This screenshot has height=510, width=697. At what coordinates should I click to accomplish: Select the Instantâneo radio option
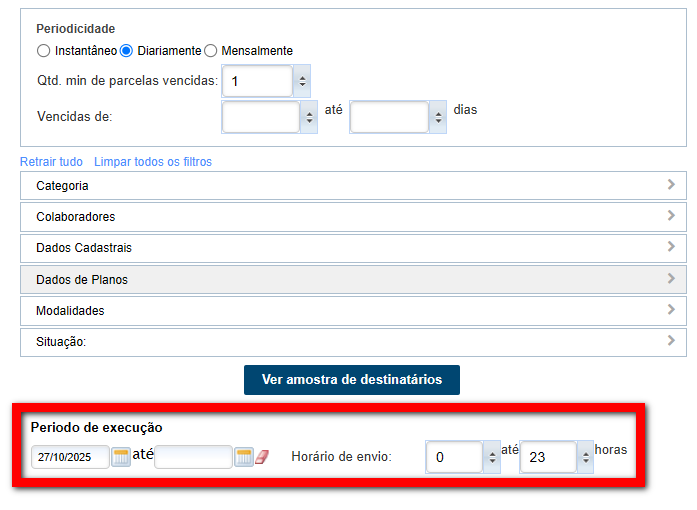(43, 50)
